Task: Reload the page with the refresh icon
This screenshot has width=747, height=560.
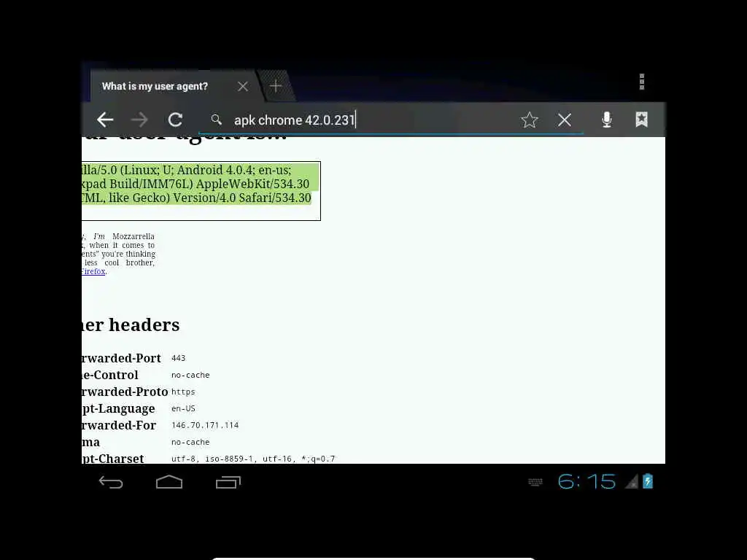Action: [x=175, y=120]
